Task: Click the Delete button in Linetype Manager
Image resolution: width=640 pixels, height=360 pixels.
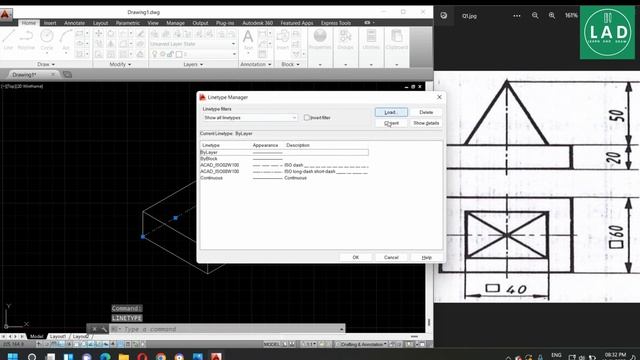Action: [426, 112]
